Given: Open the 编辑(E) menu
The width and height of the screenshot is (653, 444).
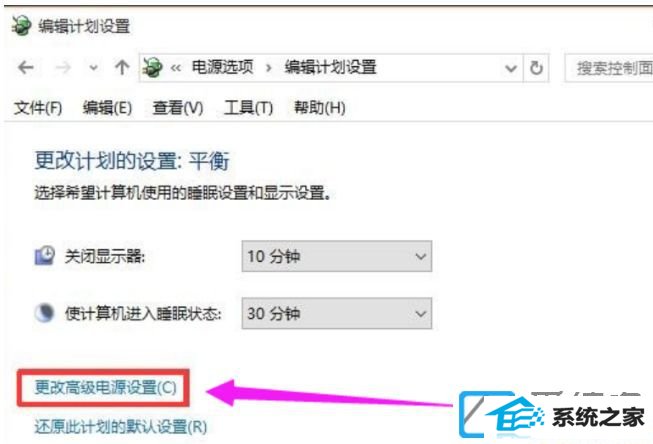Looking at the screenshot, I should point(107,108).
